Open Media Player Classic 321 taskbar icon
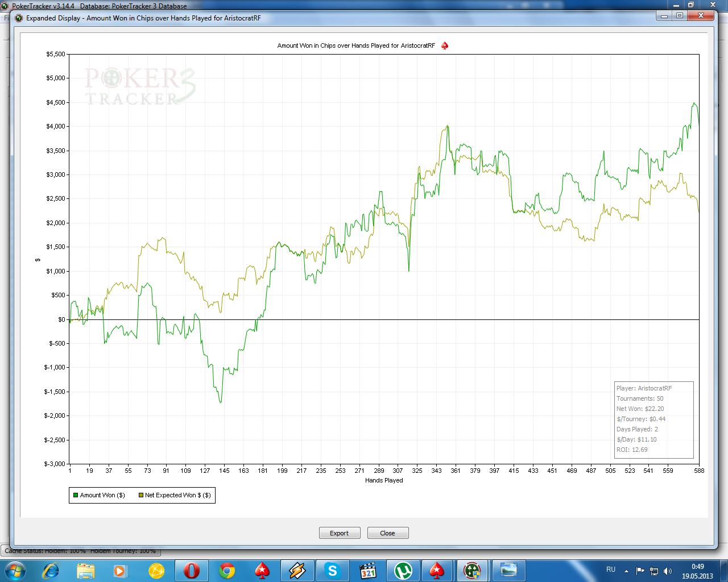This screenshot has height=582, width=728. [368, 571]
